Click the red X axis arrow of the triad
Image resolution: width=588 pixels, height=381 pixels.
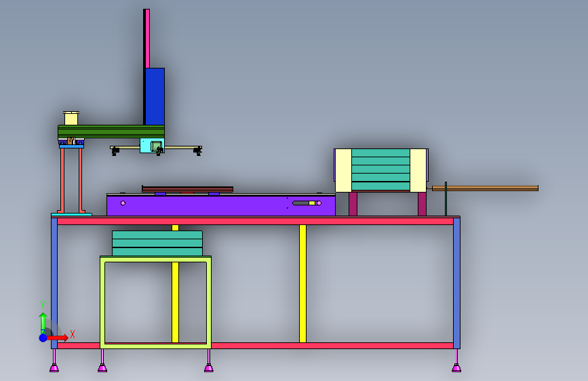click(x=58, y=338)
